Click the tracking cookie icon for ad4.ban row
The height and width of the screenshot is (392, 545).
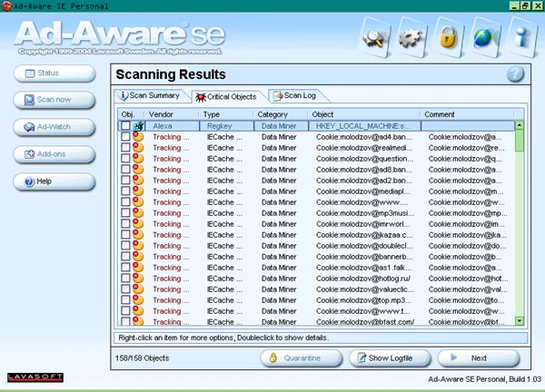point(138,136)
